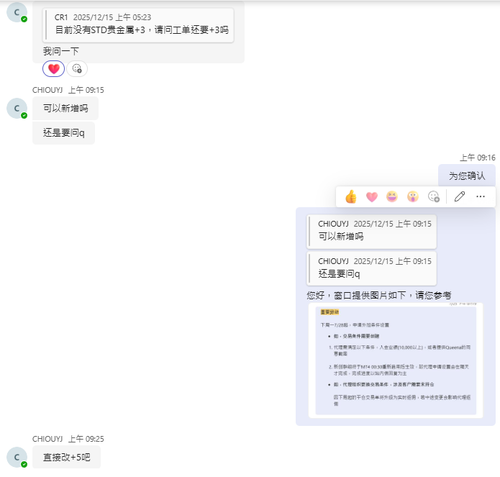
Task: Click sender name CHIOUYJ at 上午 09:15
Action: pos(47,90)
